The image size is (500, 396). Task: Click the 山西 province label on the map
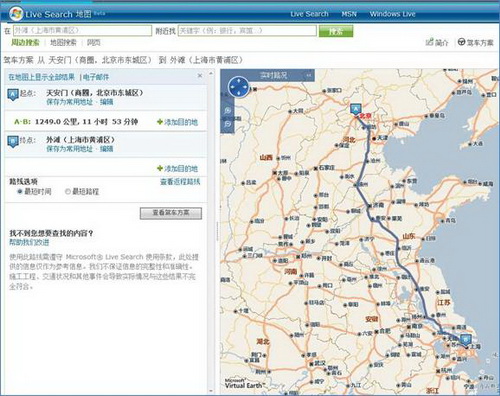point(266,157)
